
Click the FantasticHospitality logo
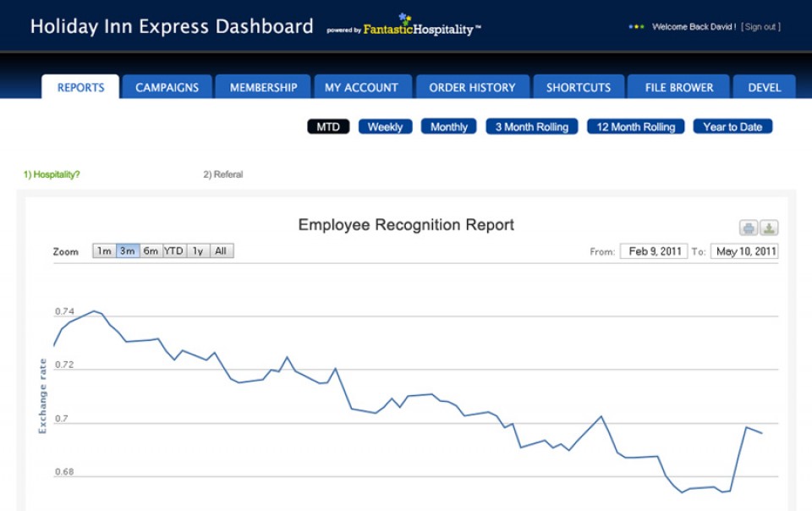click(404, 27)
